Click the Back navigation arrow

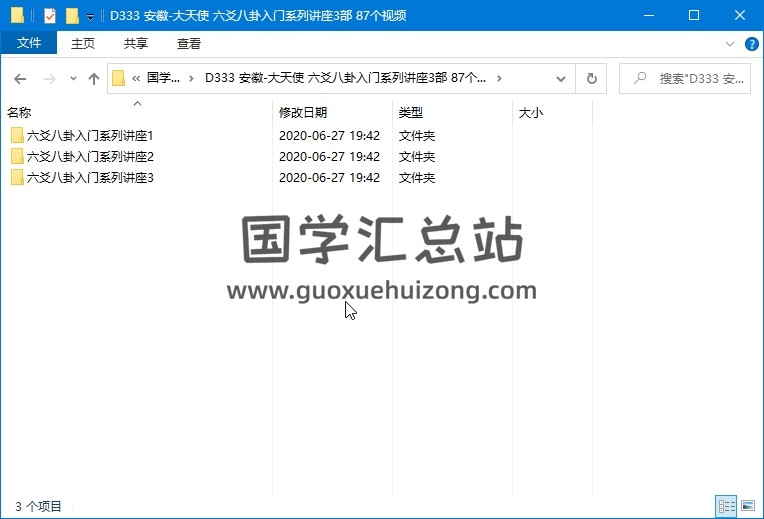[x=20, y=78]
